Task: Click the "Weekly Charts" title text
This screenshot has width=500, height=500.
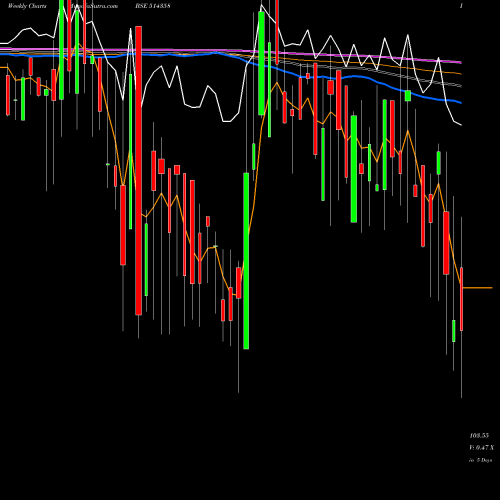Action: click(27, 6)
